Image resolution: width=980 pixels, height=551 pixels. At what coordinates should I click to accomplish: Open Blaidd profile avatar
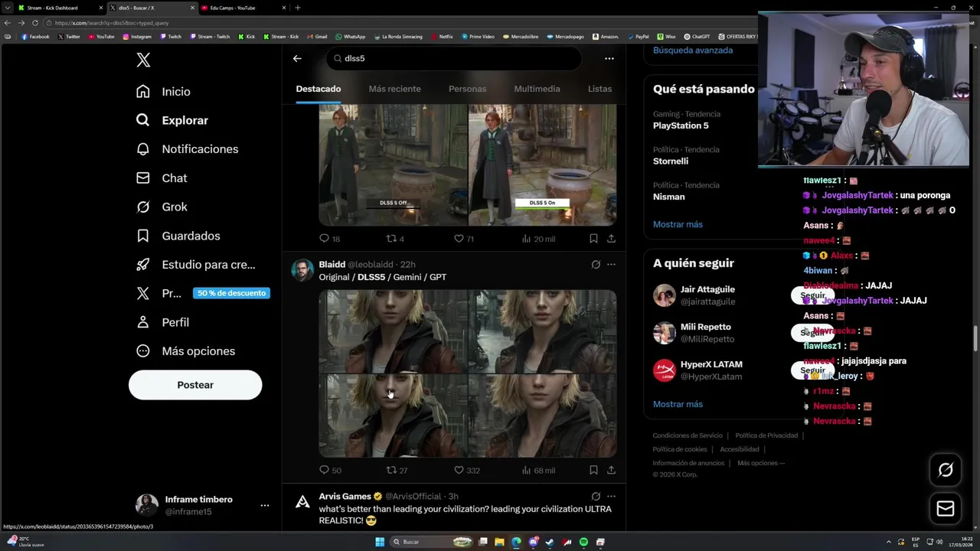tap(302, 270)
